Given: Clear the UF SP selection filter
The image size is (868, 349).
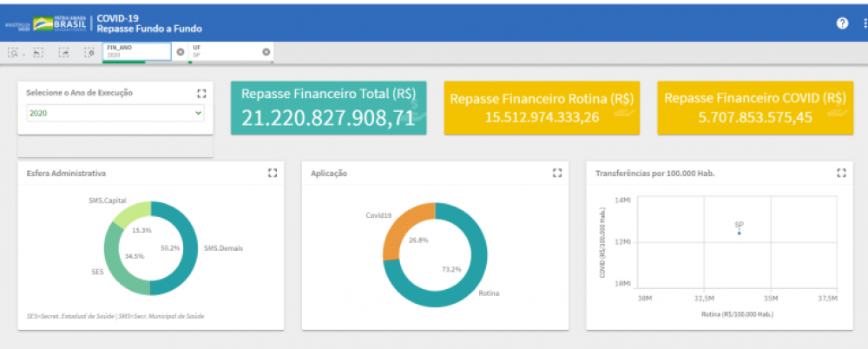Looking at the screenshot, I should (x=266, y=52).
